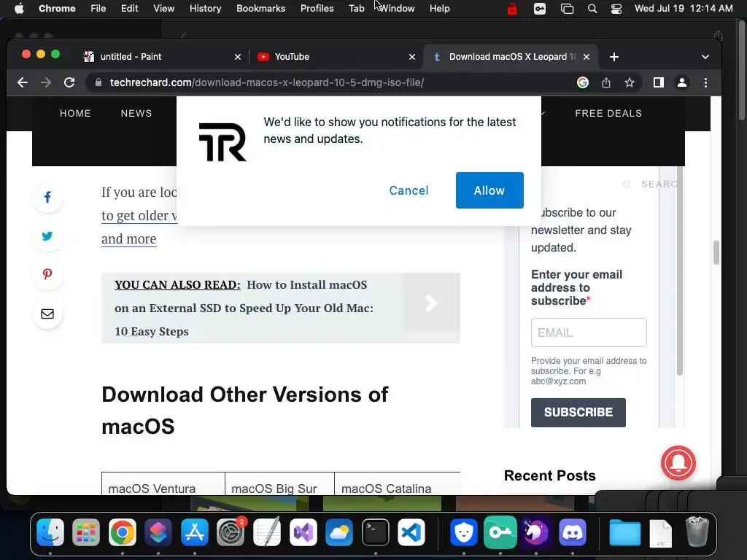Bookmark this page with the star icon
This screenshot has width=747, height=560.
pyautogui.click(x=630, y=82)
